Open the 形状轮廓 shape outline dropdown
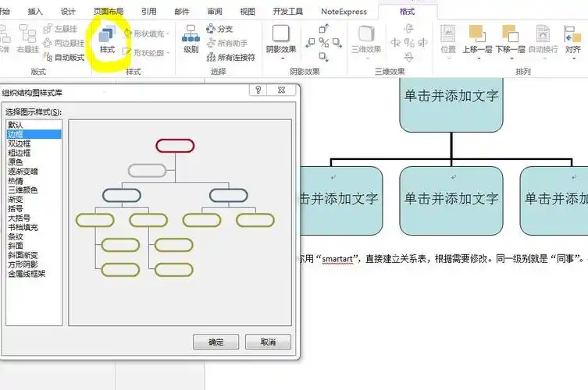This screenshot has height=390, width=588. tap(147, 53)
